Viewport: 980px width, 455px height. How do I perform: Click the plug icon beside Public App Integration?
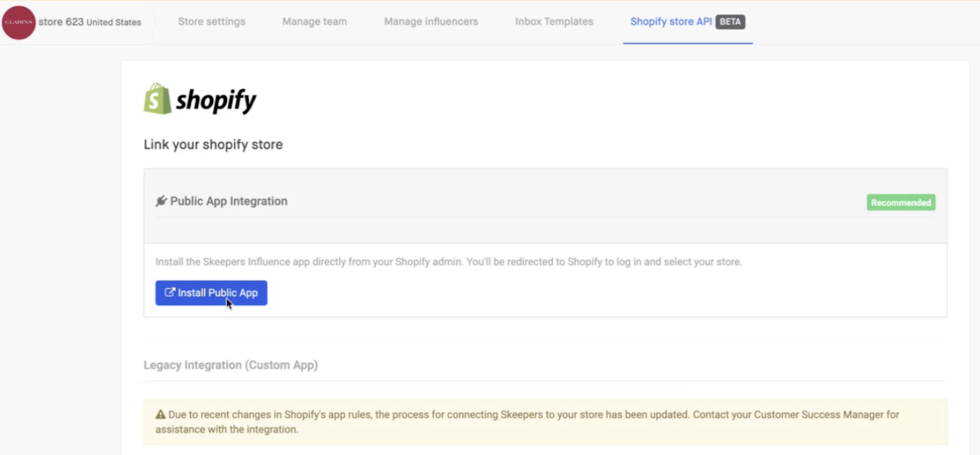(x=161, y=201)
